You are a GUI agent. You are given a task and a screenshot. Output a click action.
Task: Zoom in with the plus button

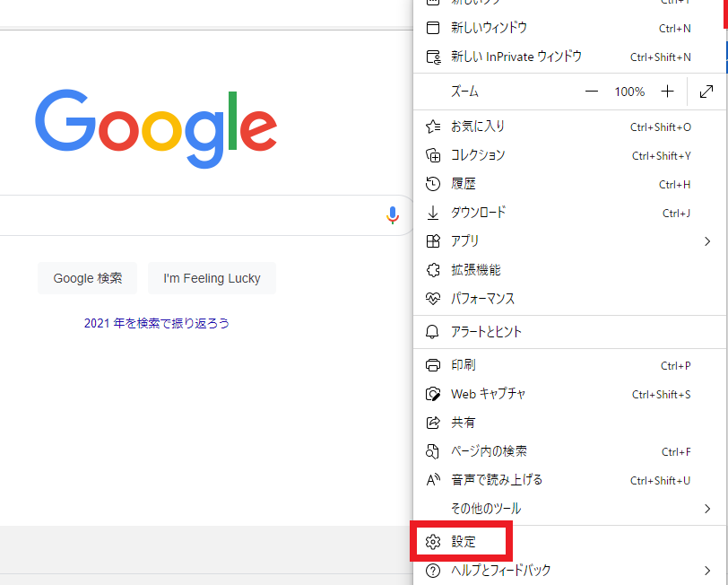(x=667, y=92)
